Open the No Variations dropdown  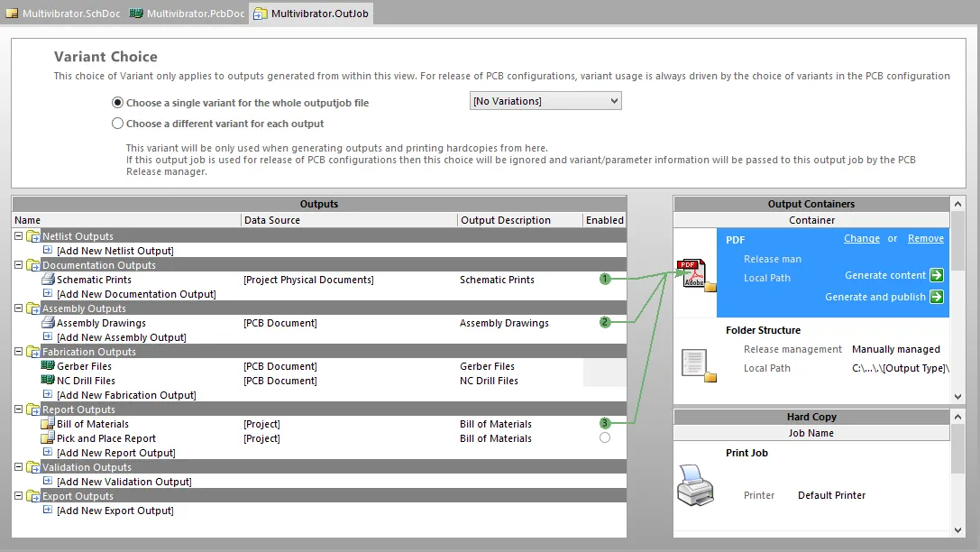click(545, 101)
